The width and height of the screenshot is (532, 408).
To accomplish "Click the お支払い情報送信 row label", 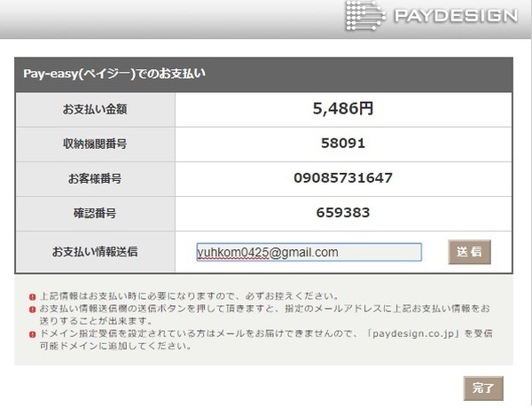I will pyautogui.click(x=95, y=252).
